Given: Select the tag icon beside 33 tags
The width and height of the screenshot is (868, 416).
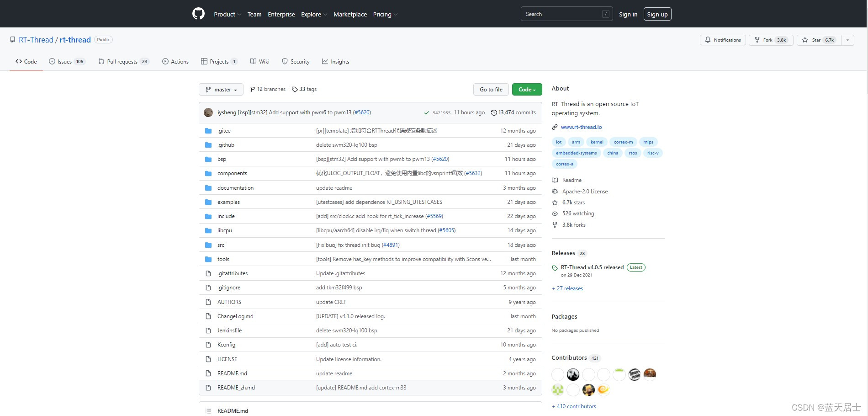Looking at the screenshot, I should click(295, 89).
